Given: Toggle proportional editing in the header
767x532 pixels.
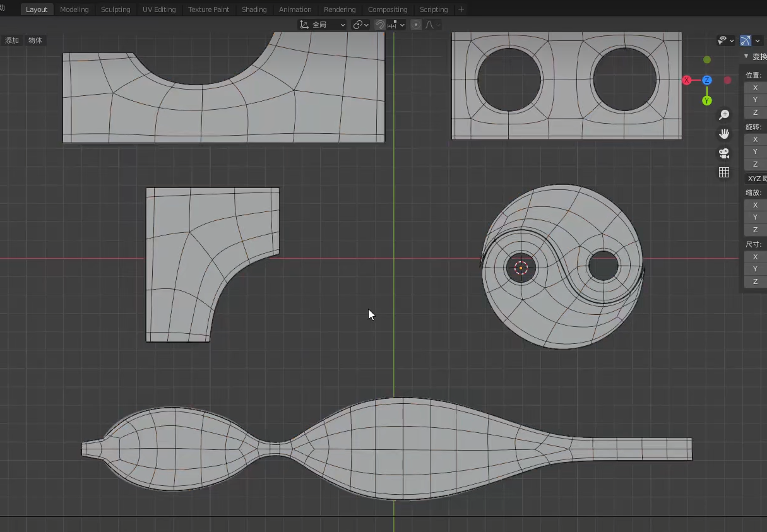Looking at the screenshot, I should pyautogui.click(x=415, y=25).
